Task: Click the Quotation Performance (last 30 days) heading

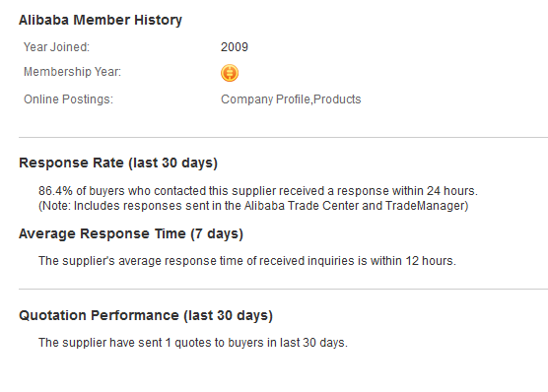Action: click(146, 315)
